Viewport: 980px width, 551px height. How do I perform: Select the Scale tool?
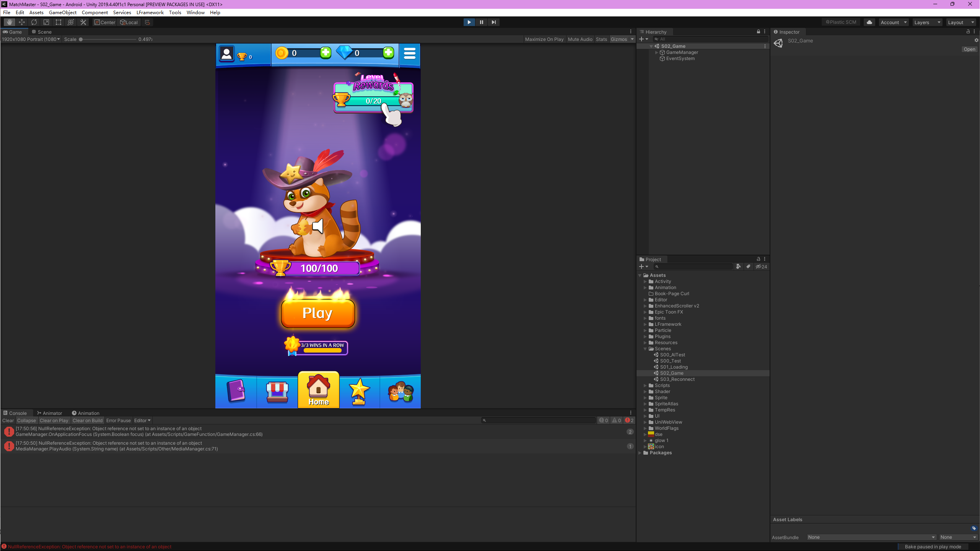coord(46,22)
